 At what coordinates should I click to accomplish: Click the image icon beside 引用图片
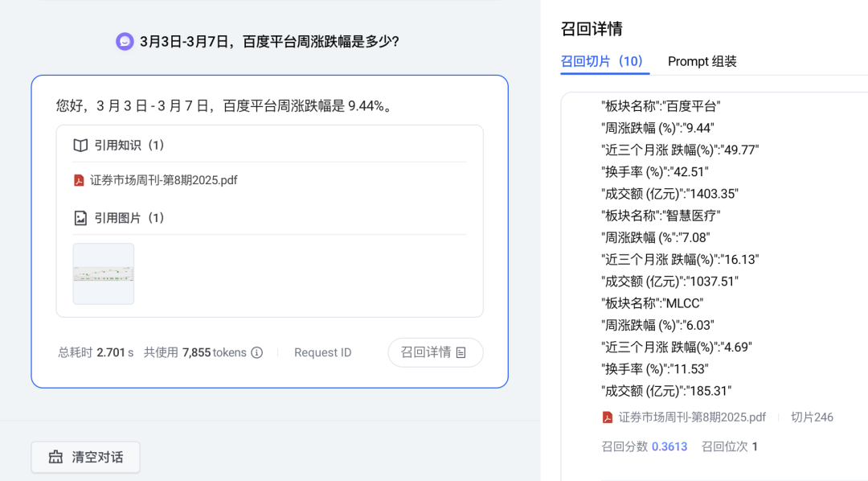coord(80,218)
